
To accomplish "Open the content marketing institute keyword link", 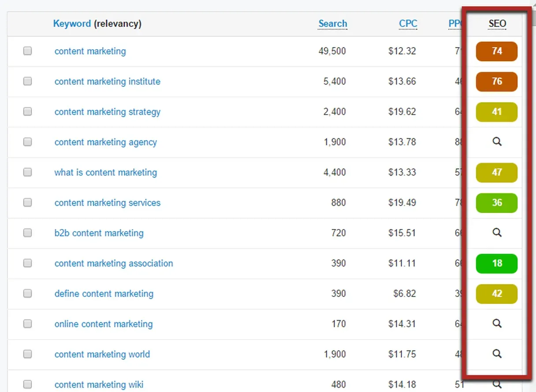I will [107, 81].
